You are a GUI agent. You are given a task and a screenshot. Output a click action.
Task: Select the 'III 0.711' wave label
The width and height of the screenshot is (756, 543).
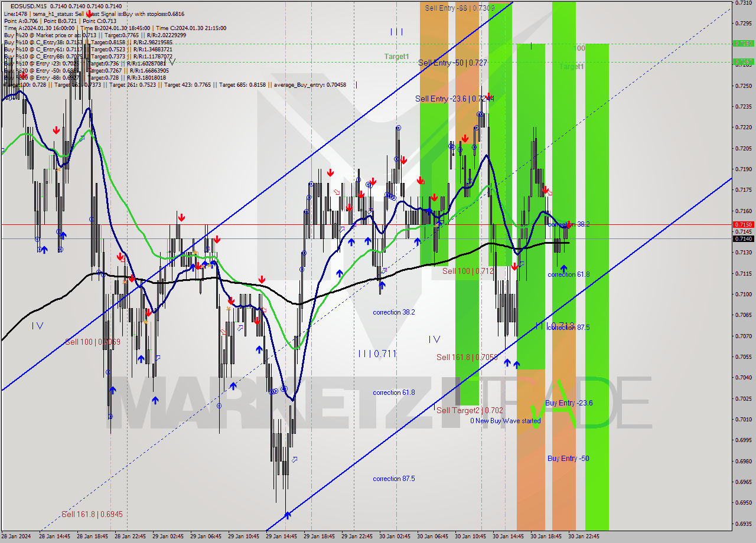(x=377, y=354)
